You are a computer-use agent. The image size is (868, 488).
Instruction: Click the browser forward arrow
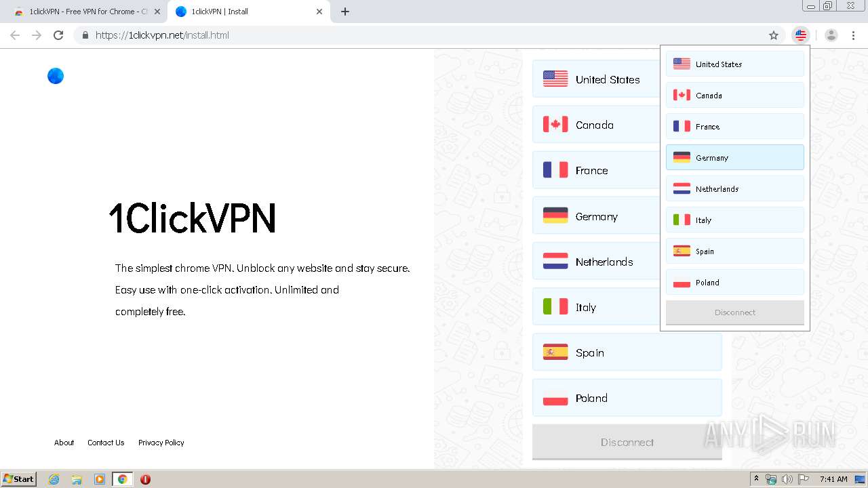coord(37,35)
